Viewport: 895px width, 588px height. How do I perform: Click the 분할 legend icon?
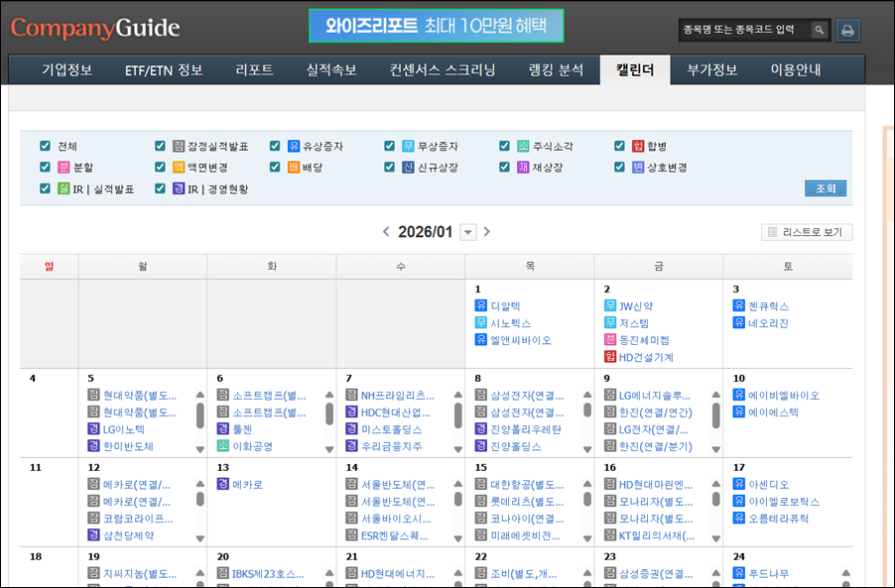pos(64,168)
